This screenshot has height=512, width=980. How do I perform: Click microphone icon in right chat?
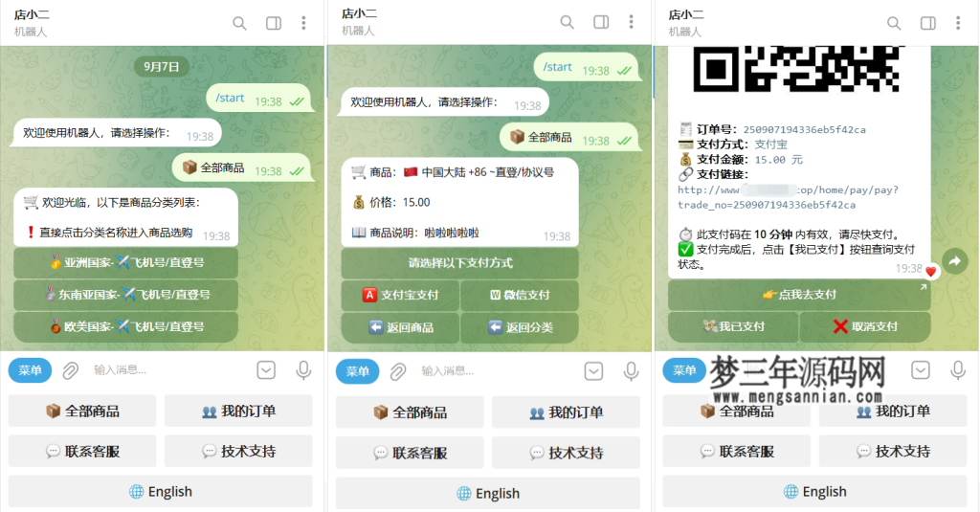click(958, 370)
